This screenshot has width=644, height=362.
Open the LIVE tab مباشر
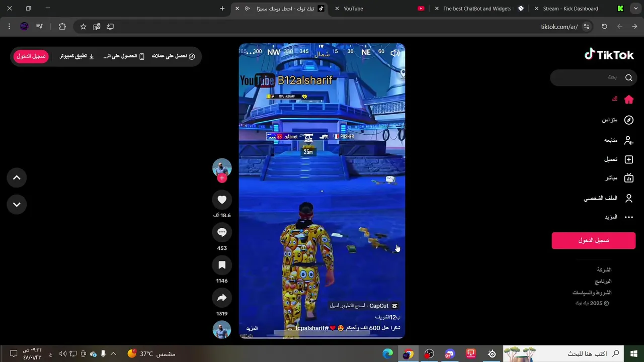[619, 178]
